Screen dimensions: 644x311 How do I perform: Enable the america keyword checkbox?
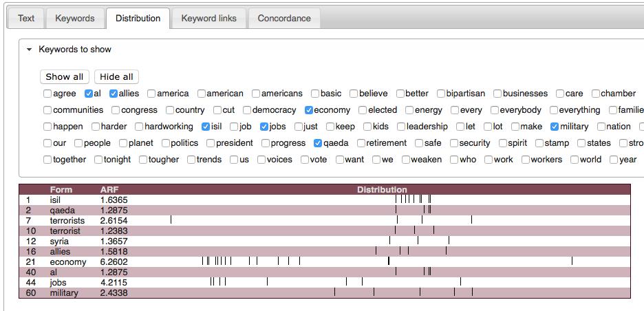[151, 94]
